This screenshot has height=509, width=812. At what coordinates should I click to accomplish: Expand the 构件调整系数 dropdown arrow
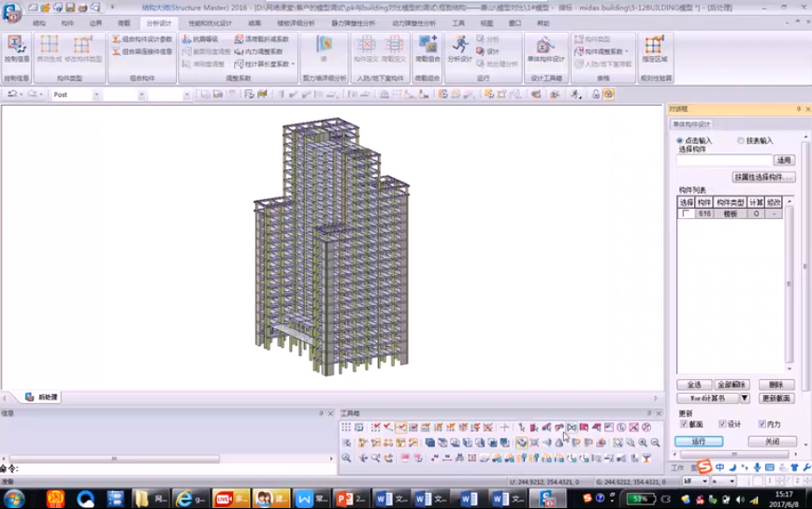(627, 51)
